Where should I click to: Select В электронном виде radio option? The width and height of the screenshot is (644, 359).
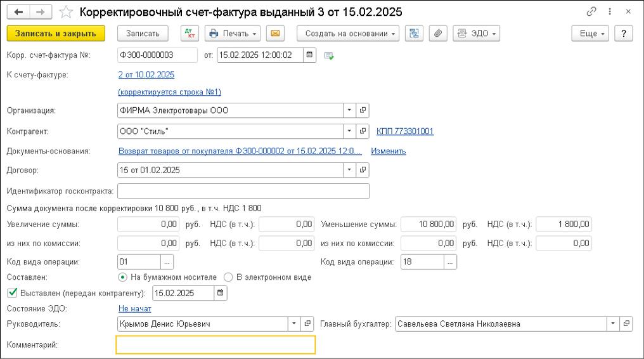pos(228,277)
